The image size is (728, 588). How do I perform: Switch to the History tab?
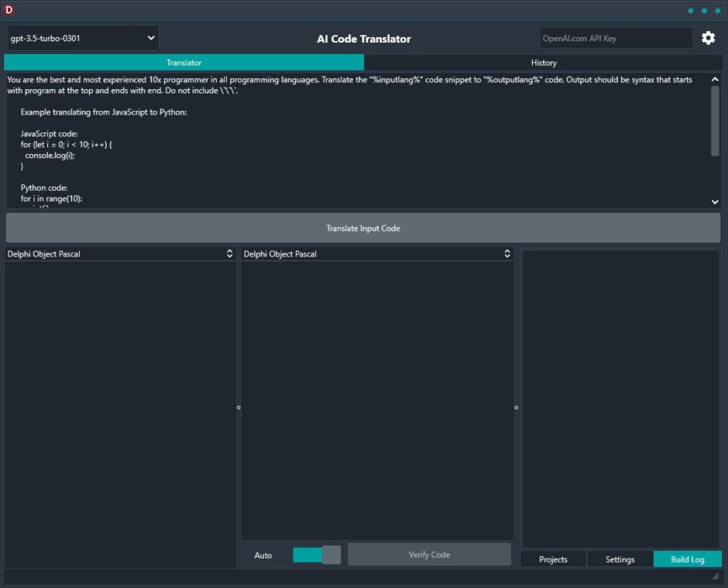[543, 63]
